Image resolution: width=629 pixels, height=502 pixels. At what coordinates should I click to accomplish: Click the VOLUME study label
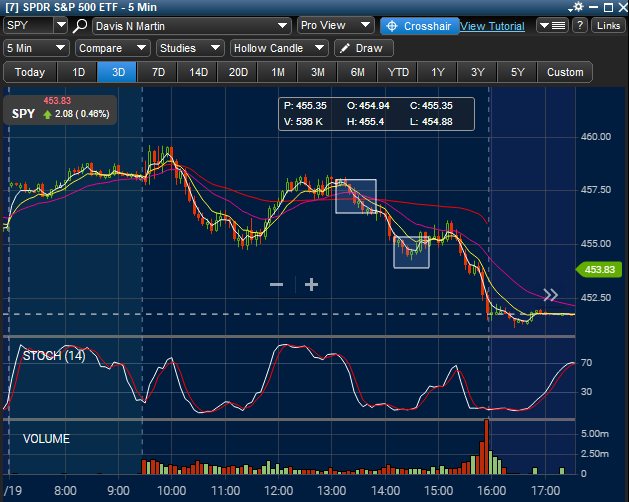46,439
